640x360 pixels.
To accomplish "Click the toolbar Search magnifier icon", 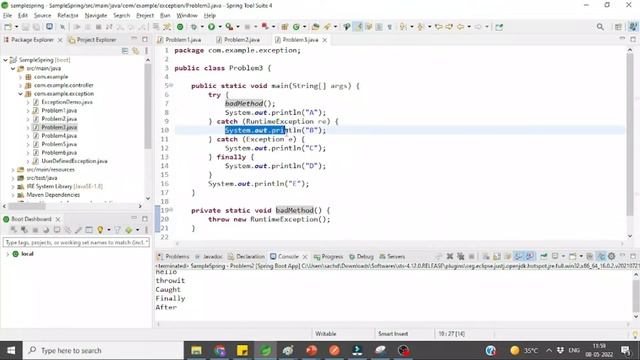I will (600, 27).
